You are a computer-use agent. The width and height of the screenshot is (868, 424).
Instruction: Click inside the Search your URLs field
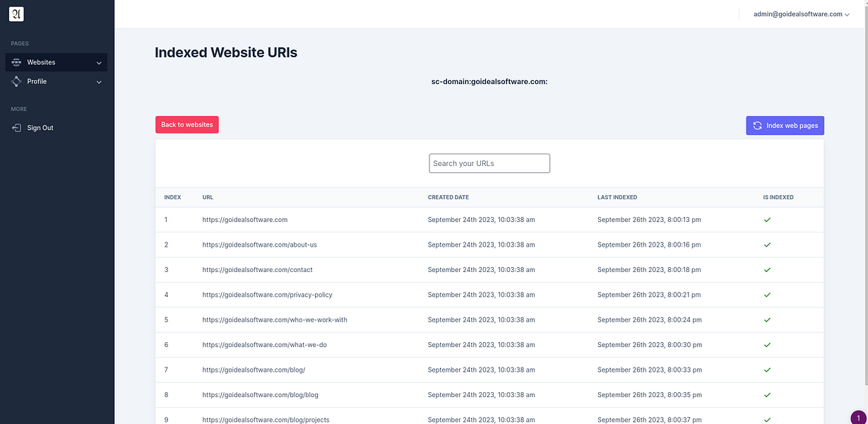[489, 163]
